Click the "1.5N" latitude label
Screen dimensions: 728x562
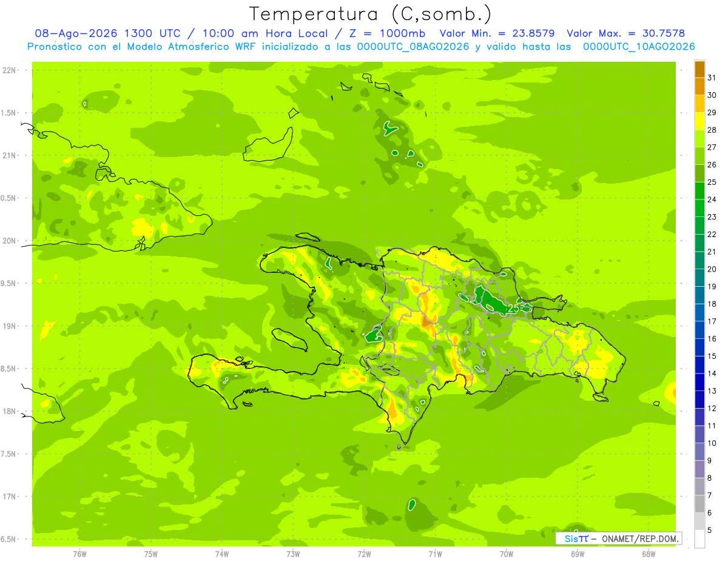9,113
